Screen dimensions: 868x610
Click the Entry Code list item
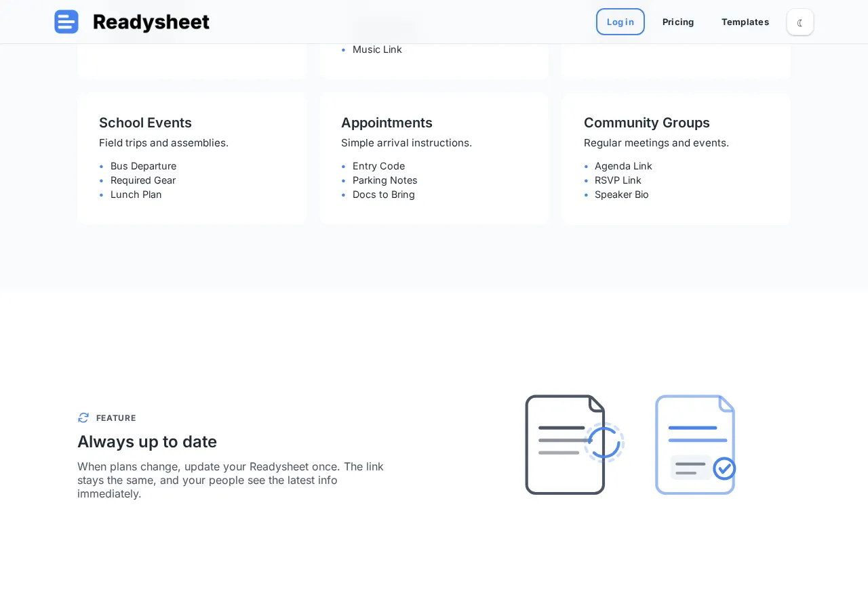coord(378,166)
